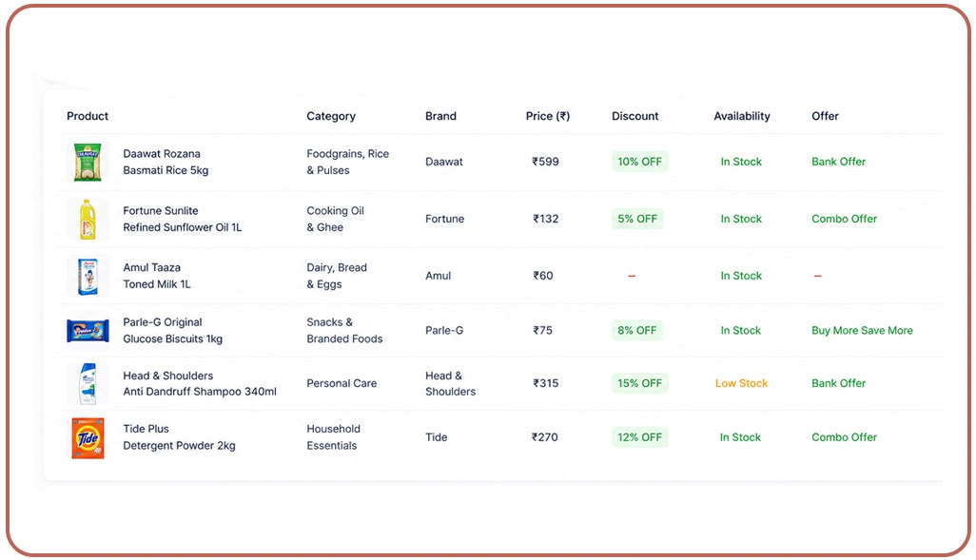The width and height of the screenshot is (976, 560).
Task: Click Tide Plus Detergent Powder 2kg name
Action: tap(179, 437)
